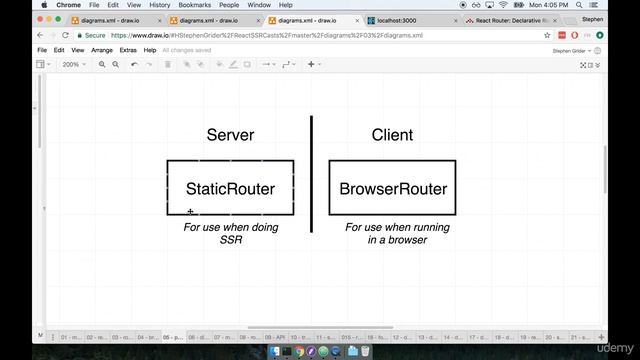Click the red Opera extension icon
This screenshot has width=640, height=360.
tap(574, 36)
